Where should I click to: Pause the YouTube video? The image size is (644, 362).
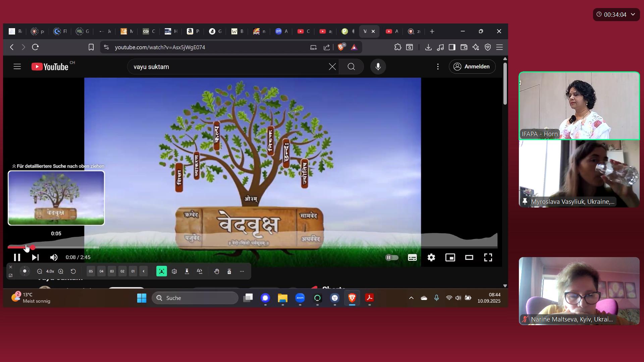17,257
